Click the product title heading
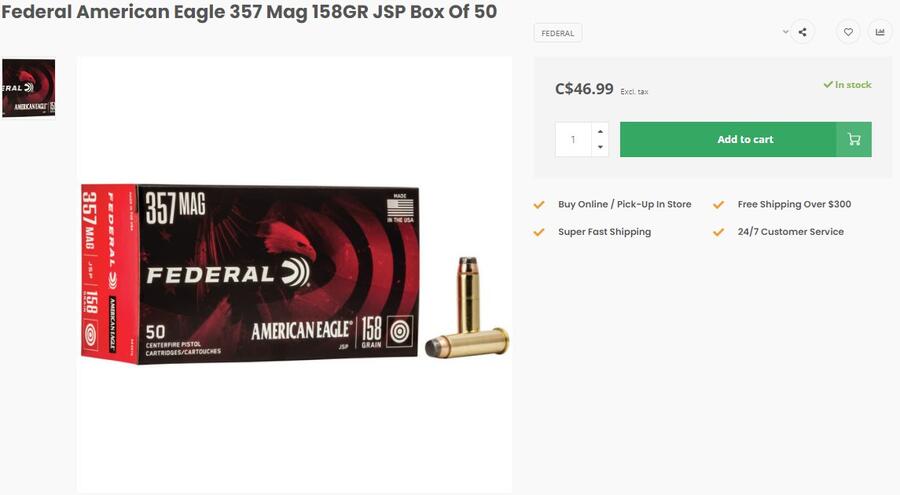This screenshot has width=900, height=495. [249, 11]
